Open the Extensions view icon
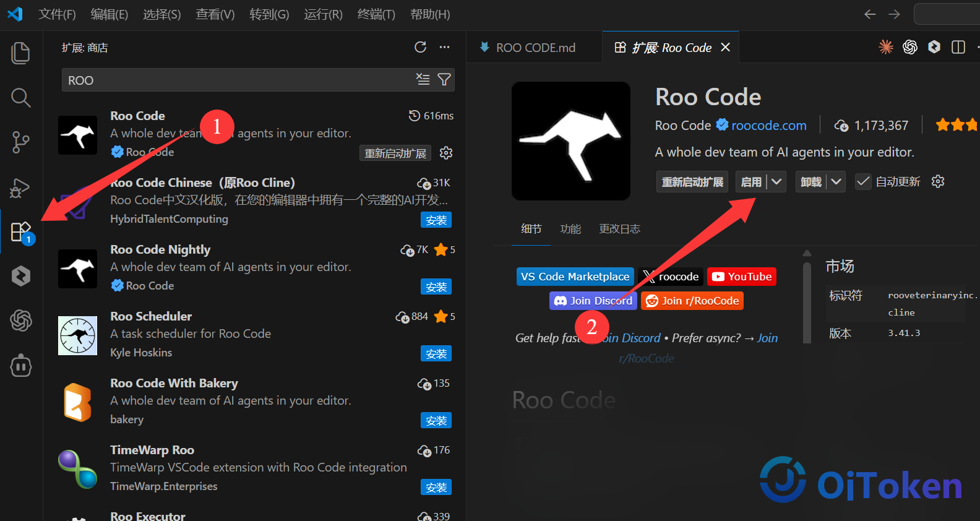 [x=21, y=233]
